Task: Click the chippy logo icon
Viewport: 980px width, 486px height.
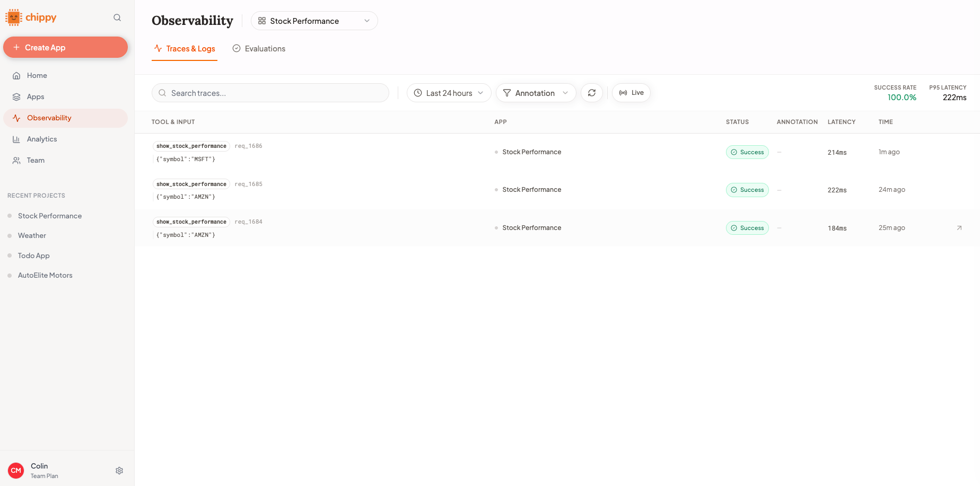Action: coord(14,17)
